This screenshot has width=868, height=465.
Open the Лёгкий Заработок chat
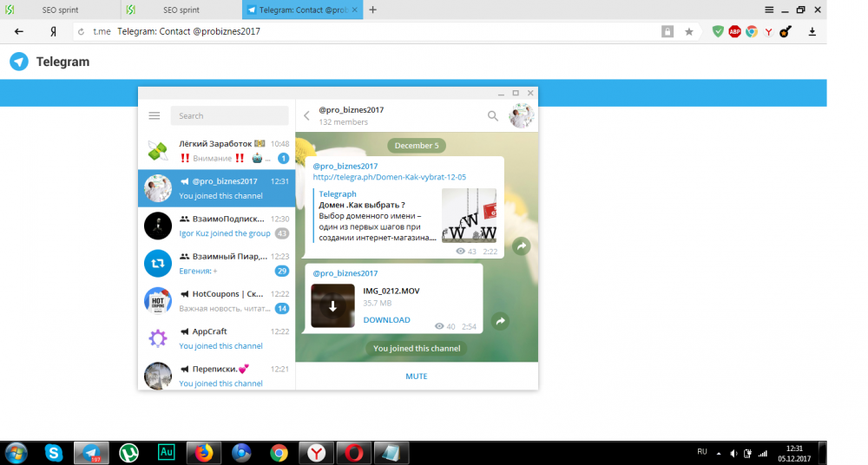pyautogui.click(x=216, y=151)
